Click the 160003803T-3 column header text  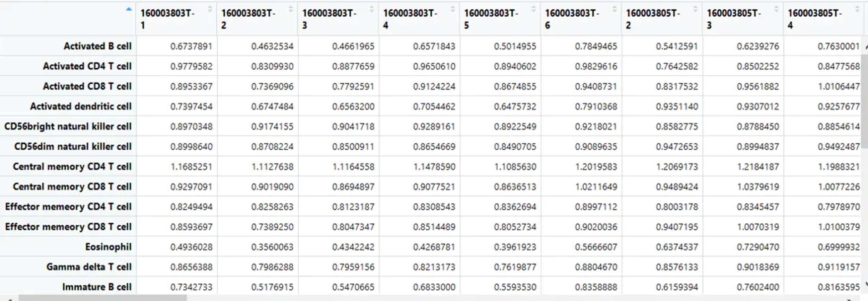click(x=329, y=19)
